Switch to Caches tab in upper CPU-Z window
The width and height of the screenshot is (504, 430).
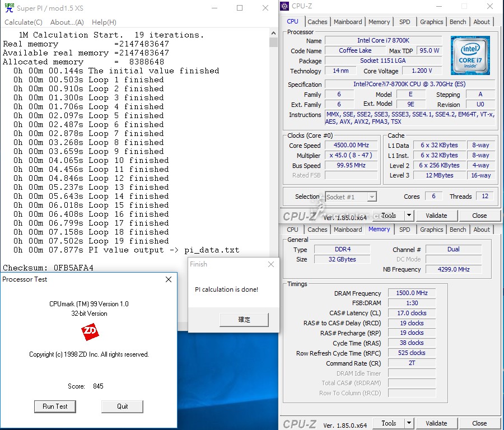(318, 22)
